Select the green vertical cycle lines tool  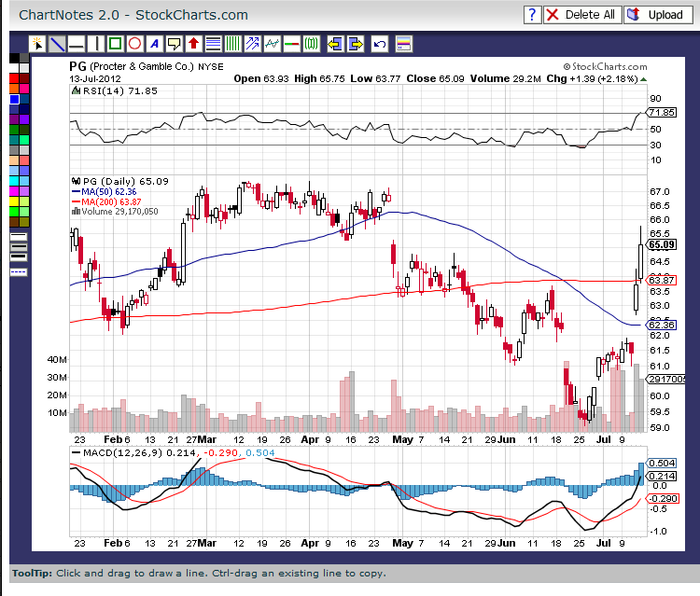[232, 44]
